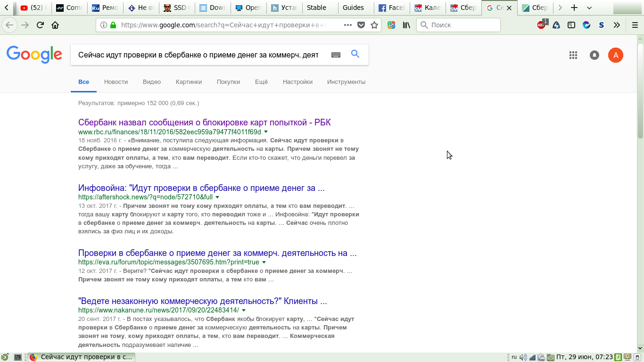Viewport: 644px width, 362px height.
Task: Switch to the Guides browser tab
Action: 355,8
